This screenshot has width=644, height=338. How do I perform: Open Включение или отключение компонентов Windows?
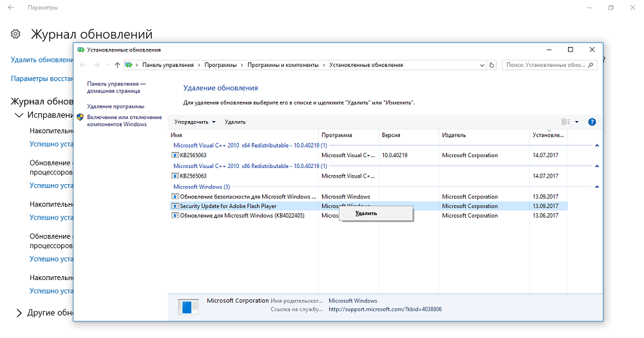(124, 121)
